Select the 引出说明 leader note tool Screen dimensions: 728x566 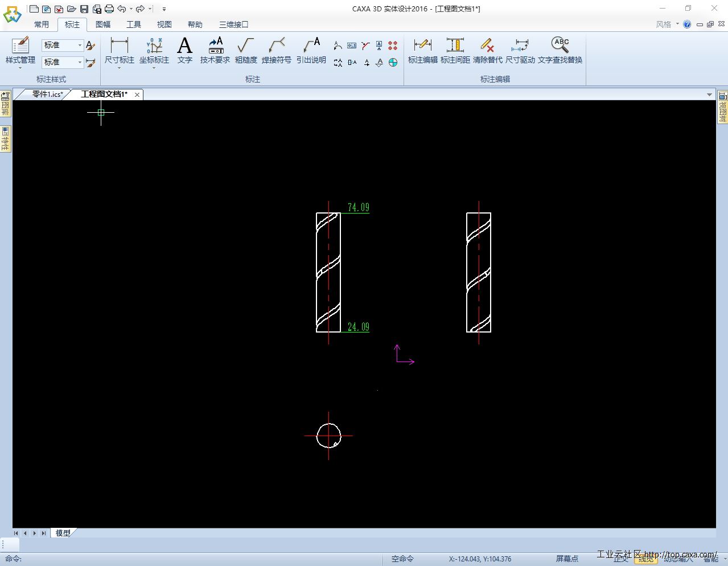point(311,46)
